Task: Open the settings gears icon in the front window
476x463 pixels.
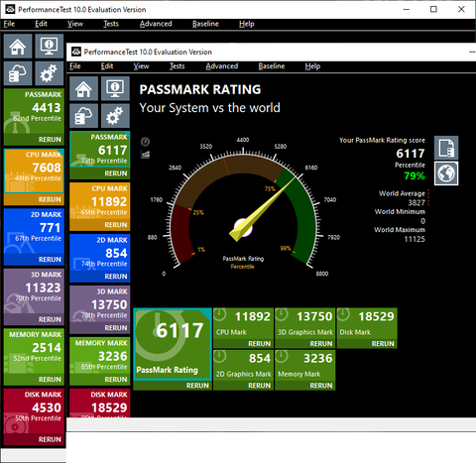Action: click(x=115, y=116)
